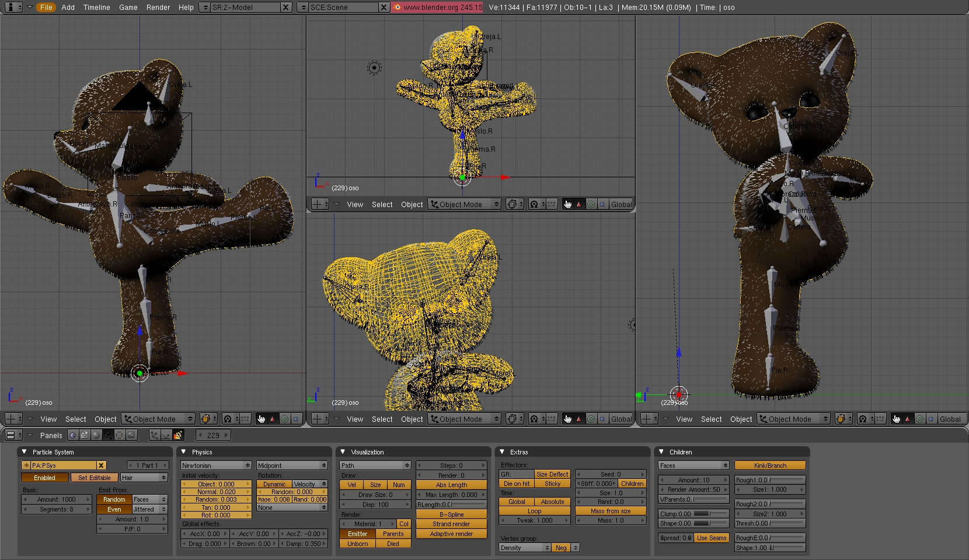Click the Script context panel icon
Viewport: 969px width, 560px height.
pyautogui.click(x=85, y=435)
